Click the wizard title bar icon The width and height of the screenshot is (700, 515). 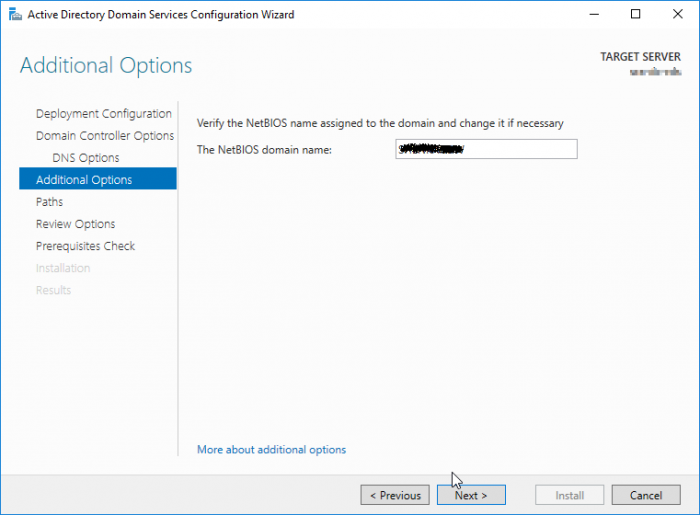[15, 14]
